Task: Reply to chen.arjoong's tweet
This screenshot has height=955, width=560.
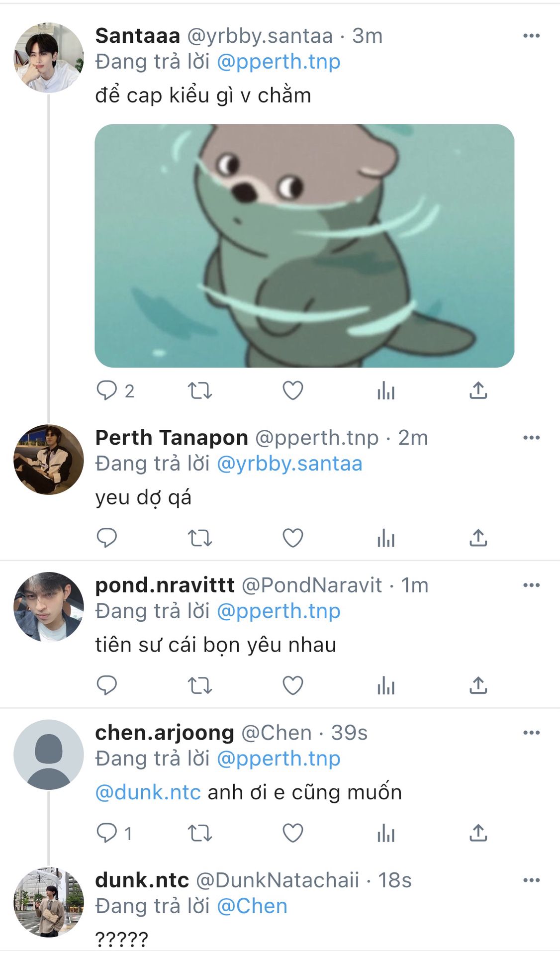Action: [x=106, y=833]
